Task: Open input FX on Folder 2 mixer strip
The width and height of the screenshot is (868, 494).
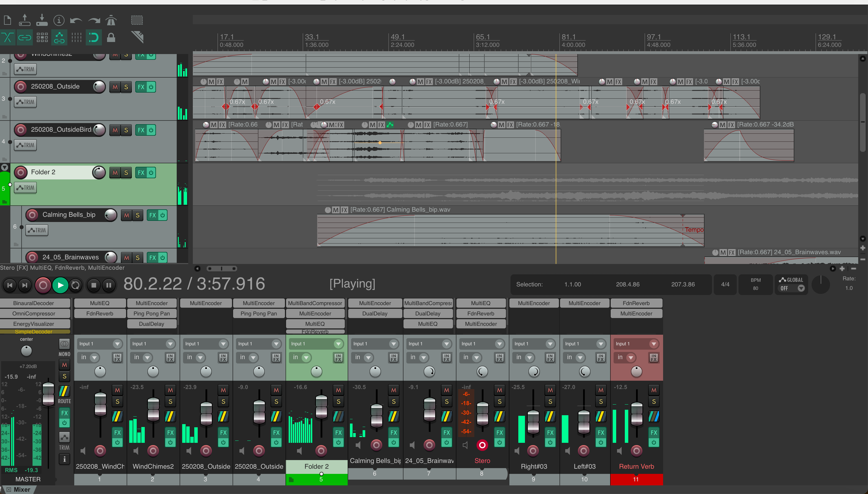Action: coord(338,358)
